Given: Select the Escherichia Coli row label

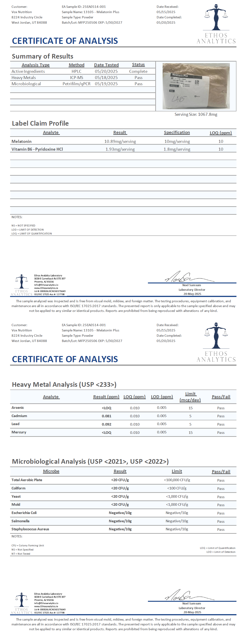Looking at the screenshot, I should [x=24, y=513].
